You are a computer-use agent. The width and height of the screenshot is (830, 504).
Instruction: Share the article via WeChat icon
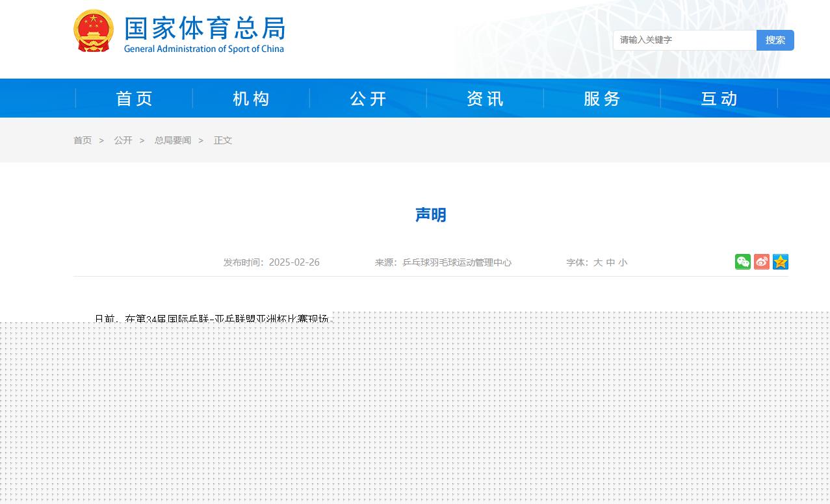point(742,262)
